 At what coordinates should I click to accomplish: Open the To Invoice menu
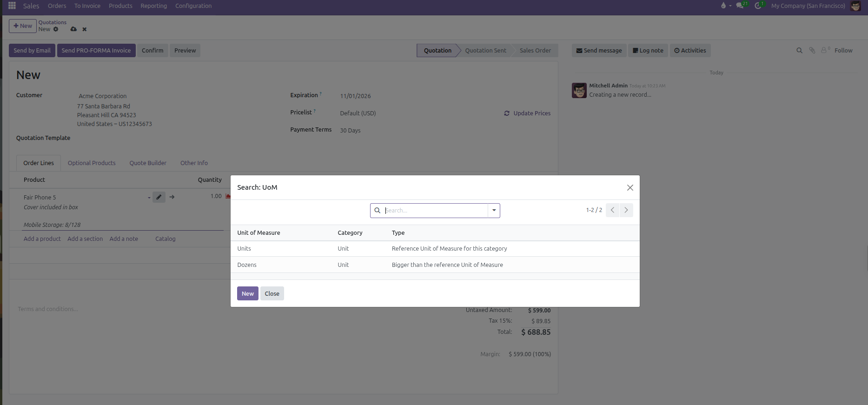point(87,6)
